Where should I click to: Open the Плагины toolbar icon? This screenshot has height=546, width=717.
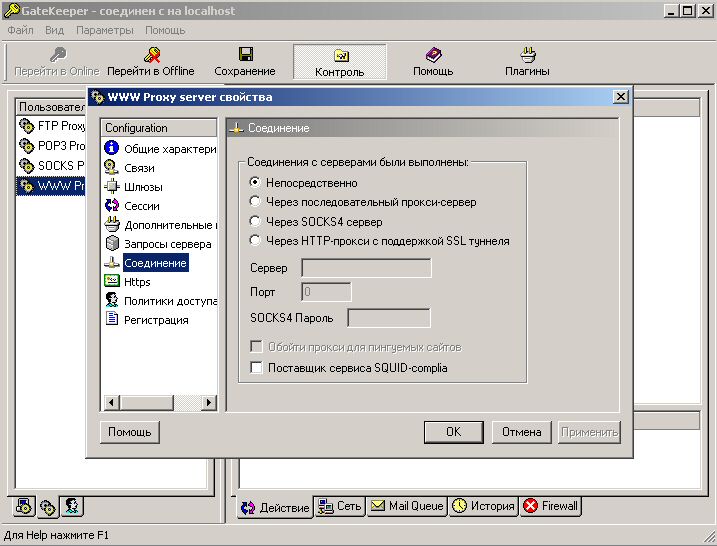527,55
